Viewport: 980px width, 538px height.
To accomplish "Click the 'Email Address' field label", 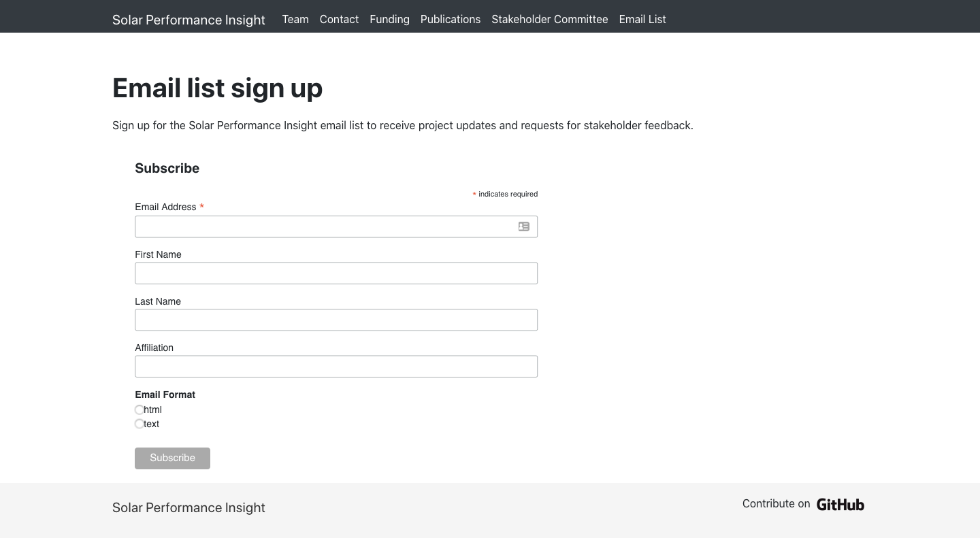I will click(x=165, y=207).
